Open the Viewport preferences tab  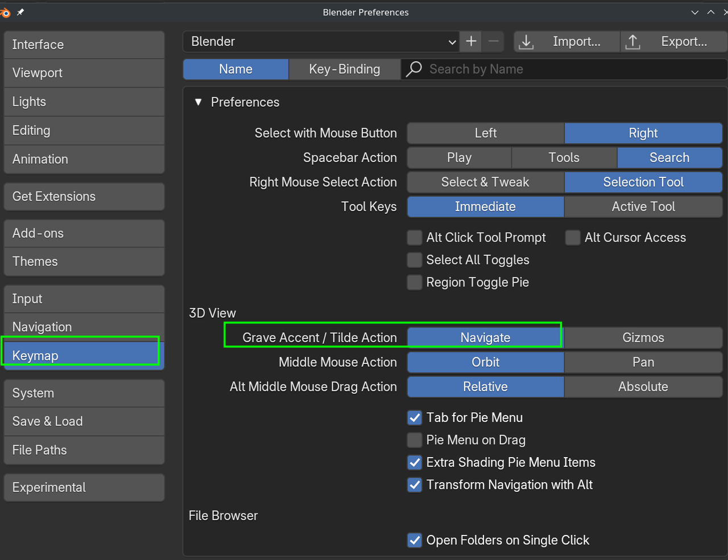click(84, 73)
